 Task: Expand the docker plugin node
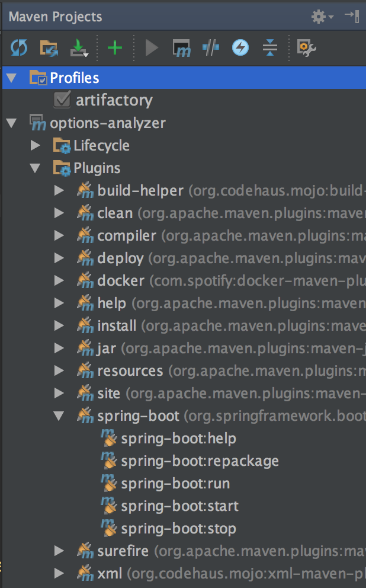tap(59, 280)
